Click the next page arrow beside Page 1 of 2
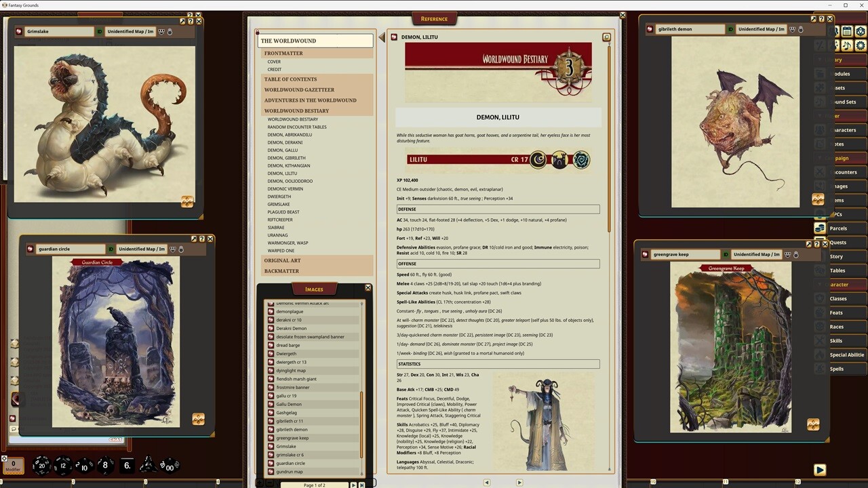Viewport: 868px width, 488px height. (353, 485)
